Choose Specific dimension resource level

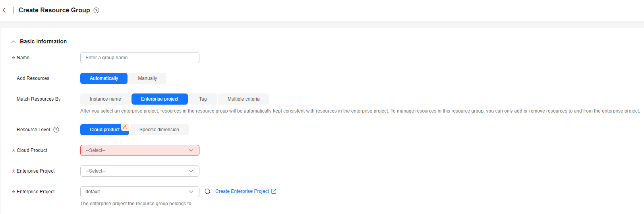coord(159,130)
